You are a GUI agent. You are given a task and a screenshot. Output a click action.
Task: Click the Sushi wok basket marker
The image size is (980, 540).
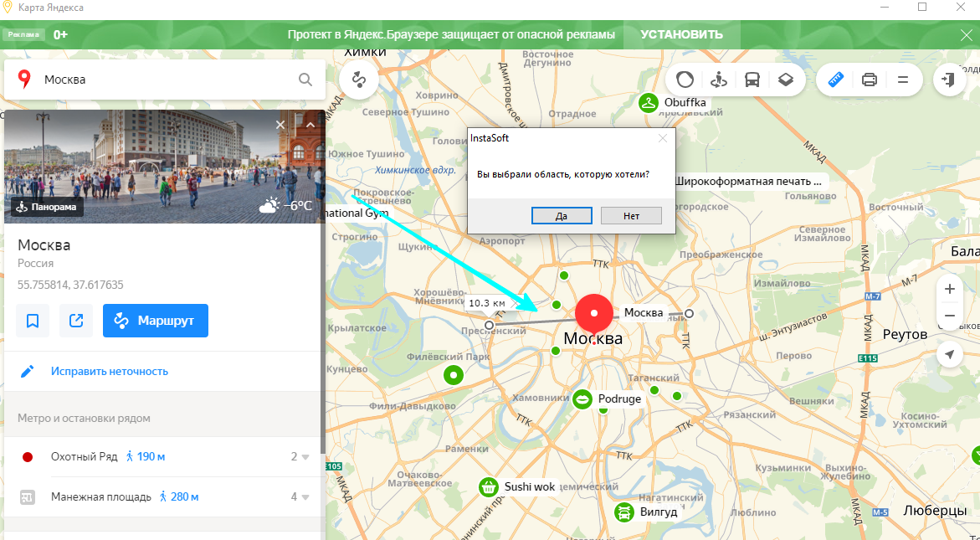coord(488,487)
